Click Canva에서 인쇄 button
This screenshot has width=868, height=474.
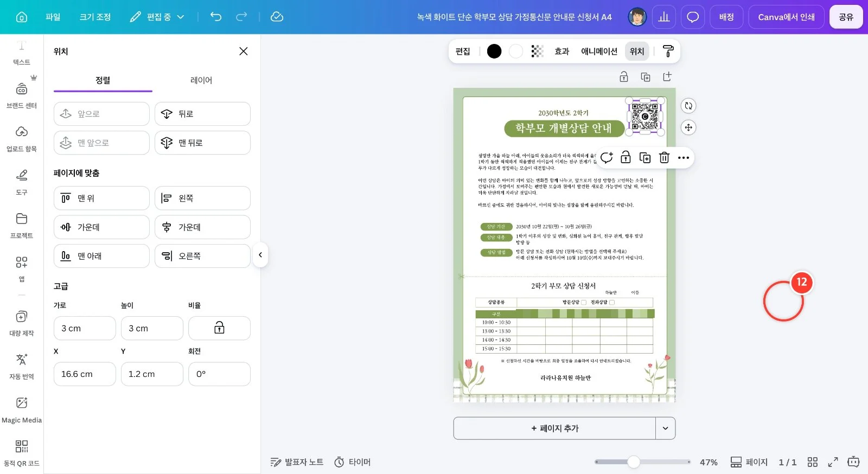pos(786,17)
